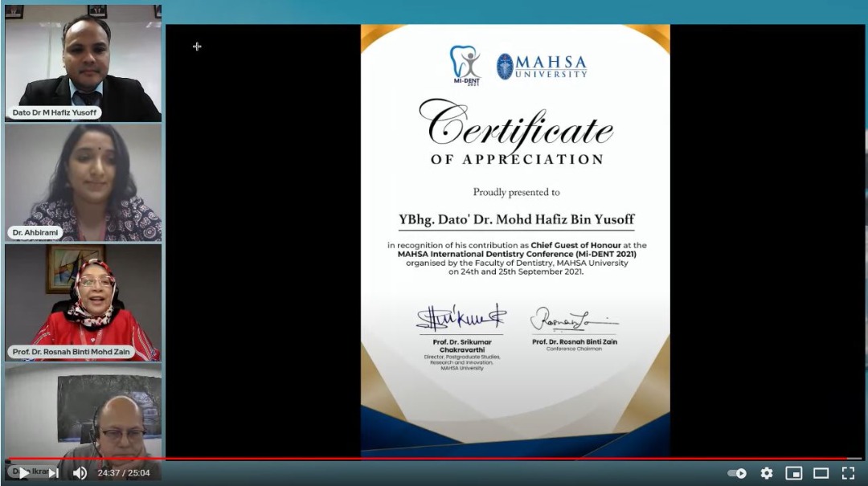Click the name YBhg. Dato' Dr. Mohd Hafiz Bin Yusoff

[x=517, y=219]
